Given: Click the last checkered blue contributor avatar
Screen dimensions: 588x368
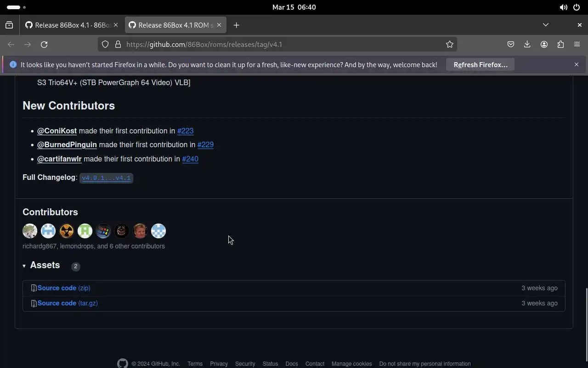Looking at the screenshot, I should pos(158,231).
